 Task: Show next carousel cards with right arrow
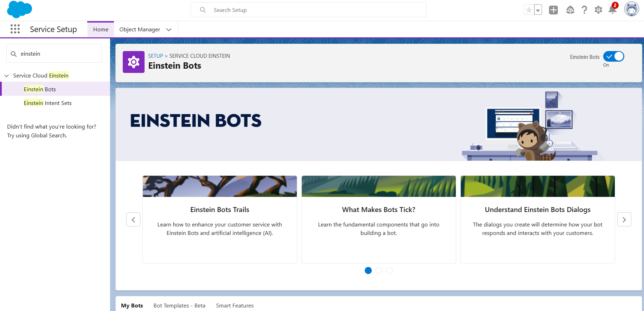[x=624, y=219]
